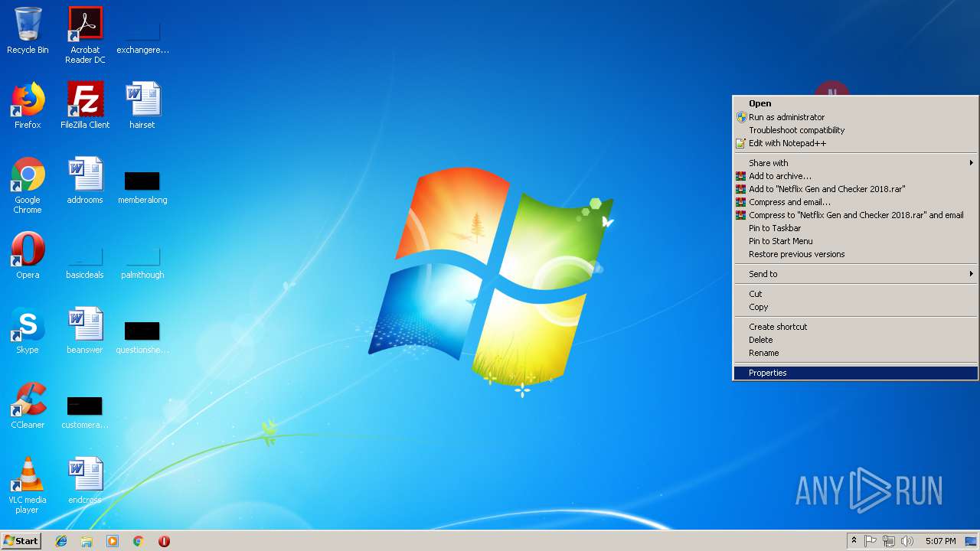Choose Add to archive...
This screenshot has width=980, height=551.
tap(855, 176)
